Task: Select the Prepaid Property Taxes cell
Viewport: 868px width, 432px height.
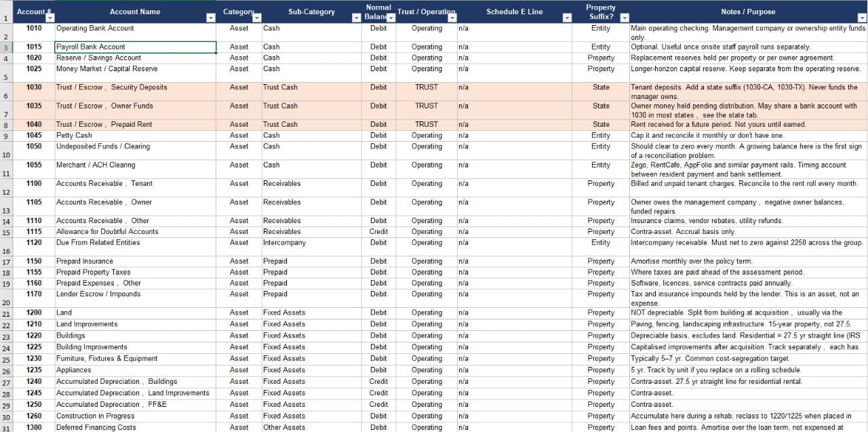Action: coord(136,273)
